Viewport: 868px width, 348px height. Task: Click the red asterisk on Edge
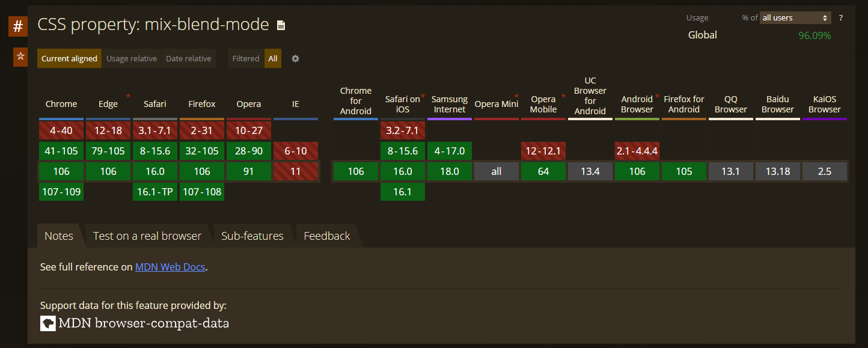(x=128, y=96)
